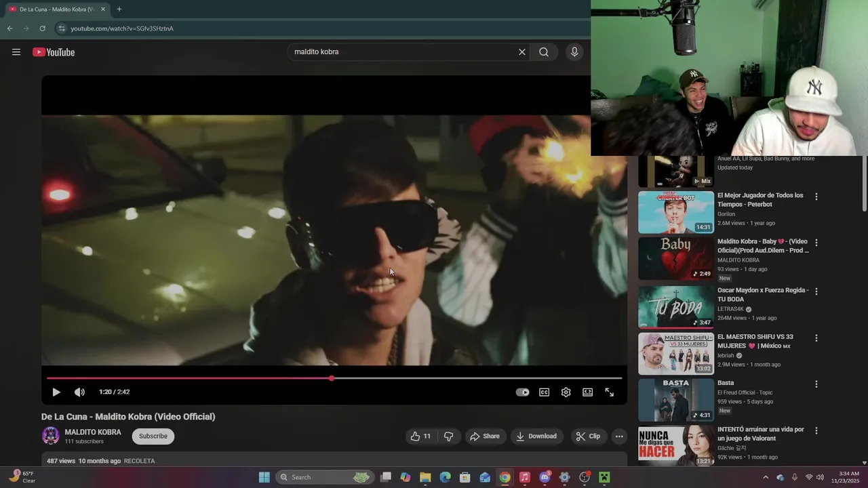The width and height of the screenshot is (868, 488).
Task: Create a Clip of the video
Action: tap(588, 436)
